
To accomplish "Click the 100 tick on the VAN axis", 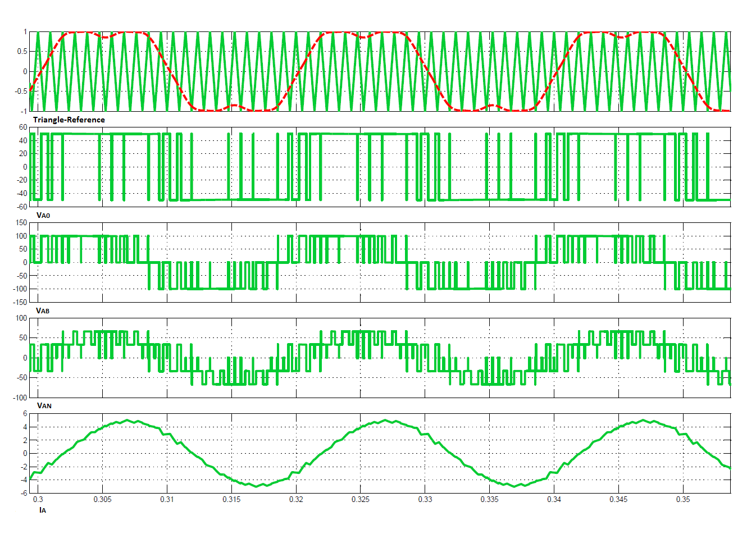I will pyautogui.click(x=21, y=318).
